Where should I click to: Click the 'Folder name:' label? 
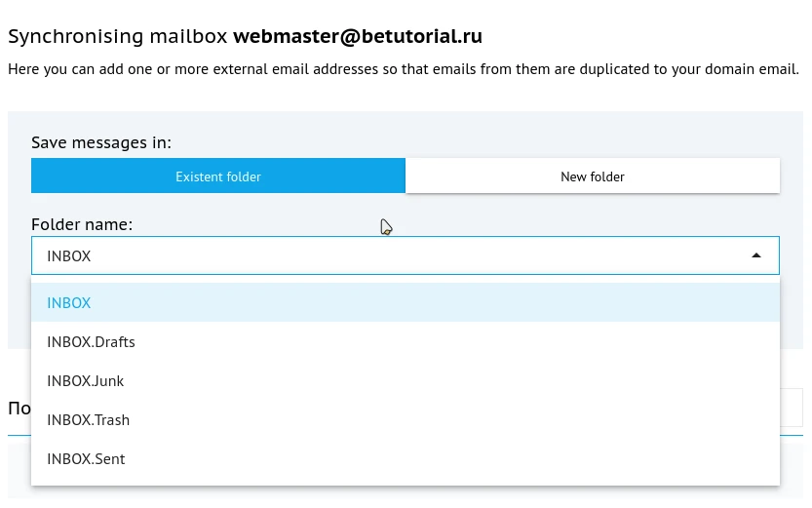[82, 224]
